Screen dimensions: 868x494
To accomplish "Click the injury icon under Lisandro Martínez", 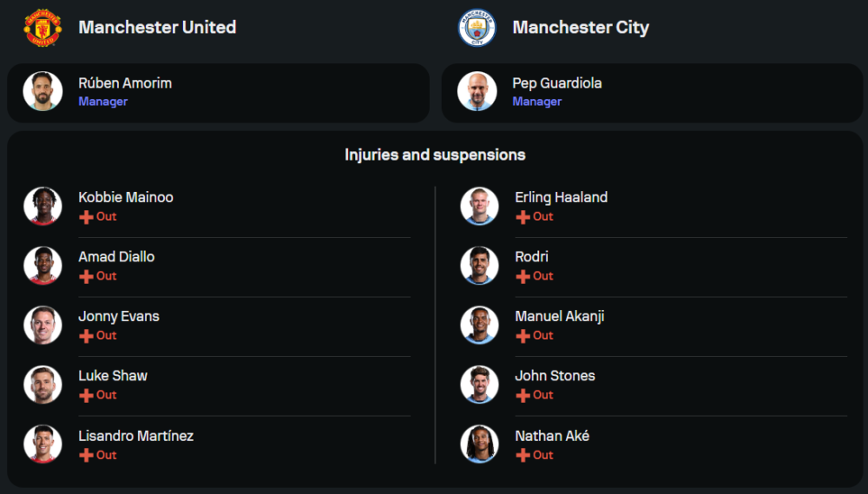I will click(86, 455).
